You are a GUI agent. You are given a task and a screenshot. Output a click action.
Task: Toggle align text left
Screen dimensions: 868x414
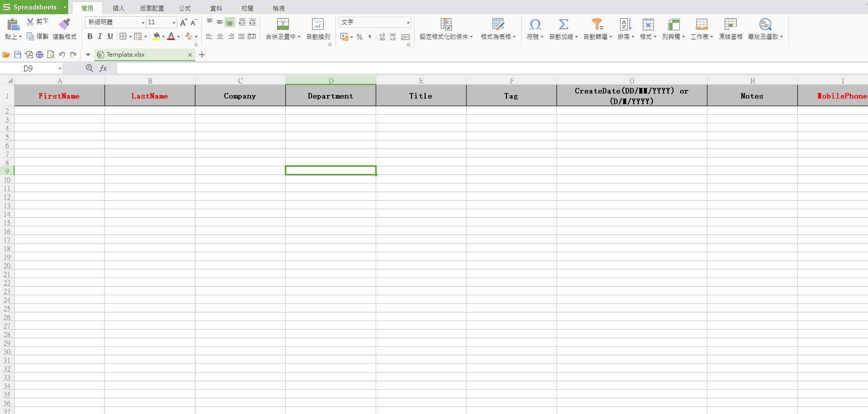[x=209, y=36]
